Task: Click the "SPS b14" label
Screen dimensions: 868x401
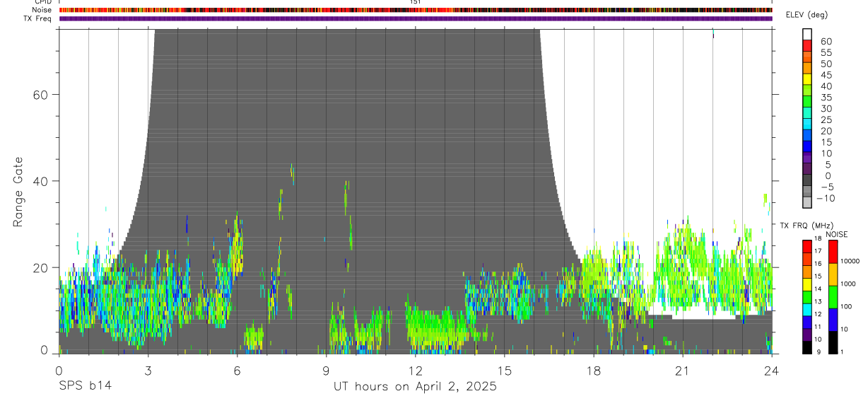Action: point(84,386)
